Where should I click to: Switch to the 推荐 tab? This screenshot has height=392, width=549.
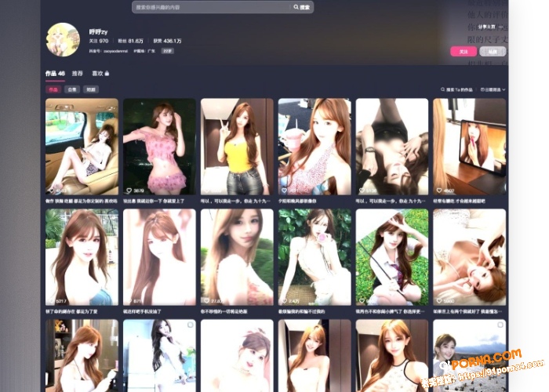pos(78,74)
